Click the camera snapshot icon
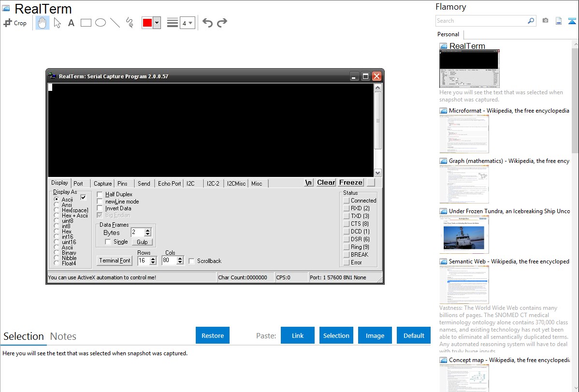579x392 pixels. [x=545, y=21]
